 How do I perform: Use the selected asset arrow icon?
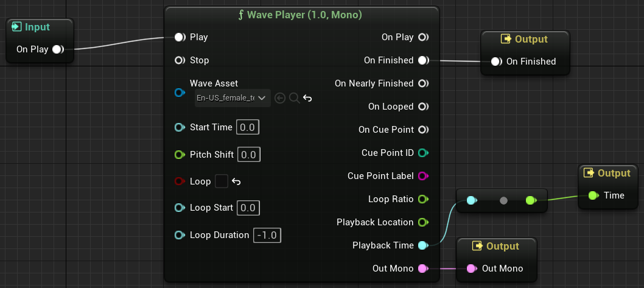click(280, 98)
